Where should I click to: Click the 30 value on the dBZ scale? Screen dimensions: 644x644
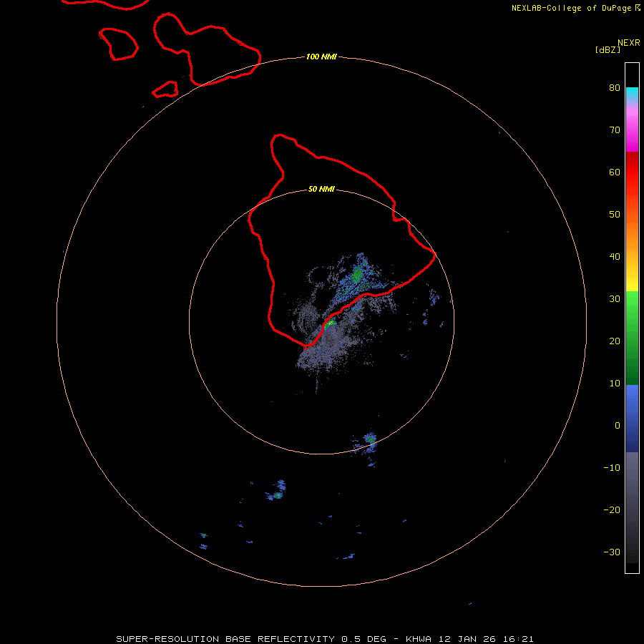615,299
